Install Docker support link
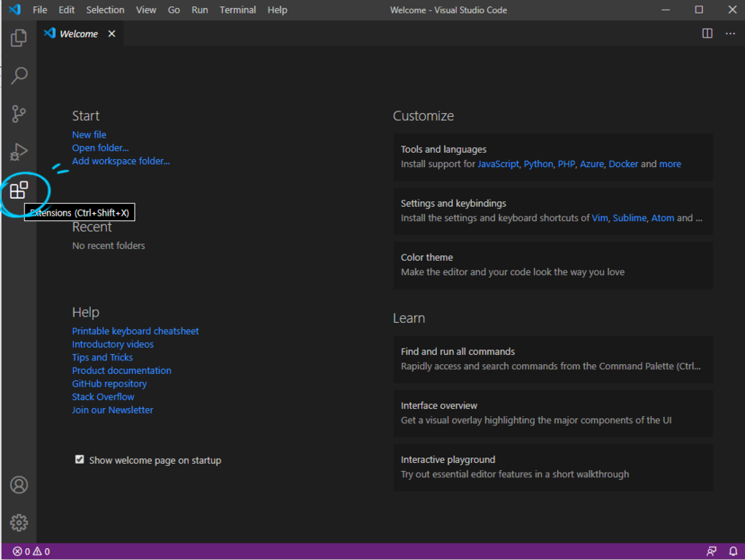Screen dimensions: 745x560 [623, 164]
